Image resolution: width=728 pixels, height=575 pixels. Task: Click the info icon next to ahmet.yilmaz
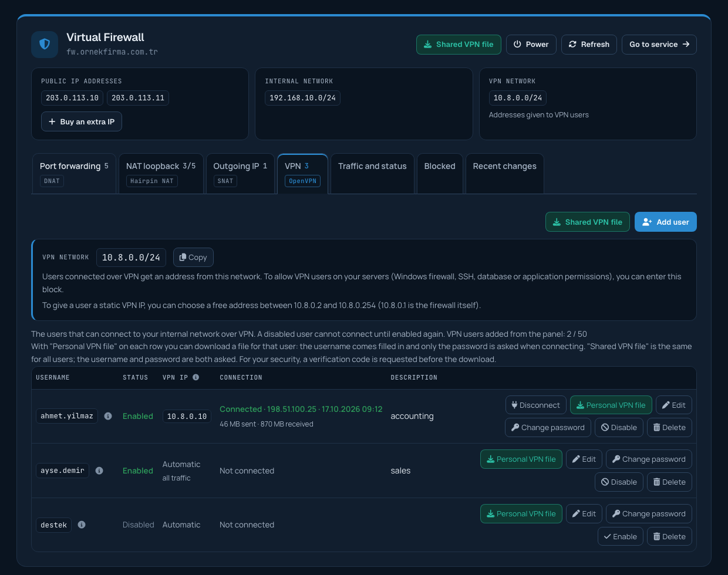tap(108, 416)
